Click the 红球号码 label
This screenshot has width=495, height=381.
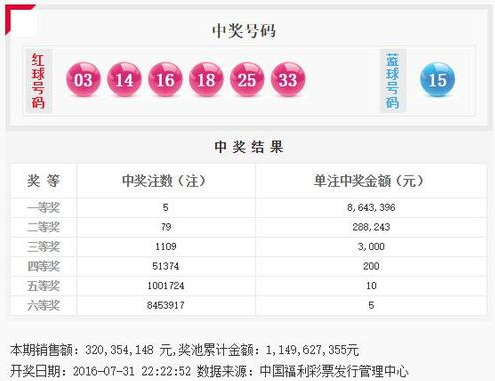coord(38,81)
